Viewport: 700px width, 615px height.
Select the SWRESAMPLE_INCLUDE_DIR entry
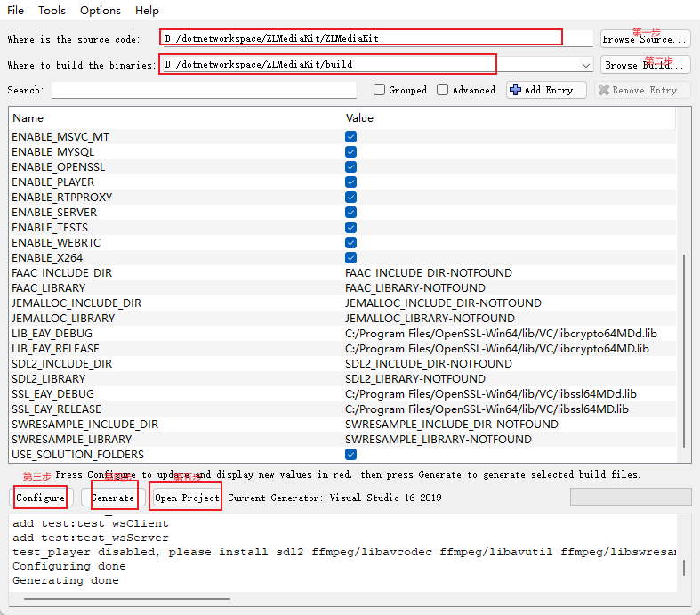point(84,425)
